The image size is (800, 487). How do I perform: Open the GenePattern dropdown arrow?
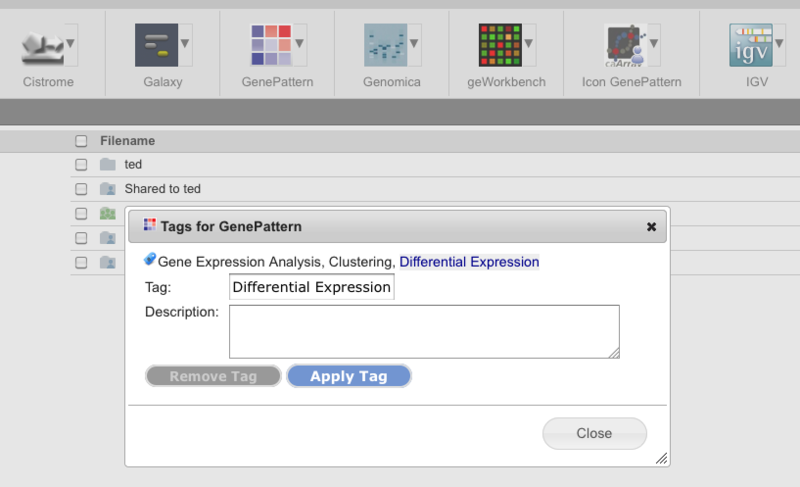pyautogui.click(x=300, y=43)
